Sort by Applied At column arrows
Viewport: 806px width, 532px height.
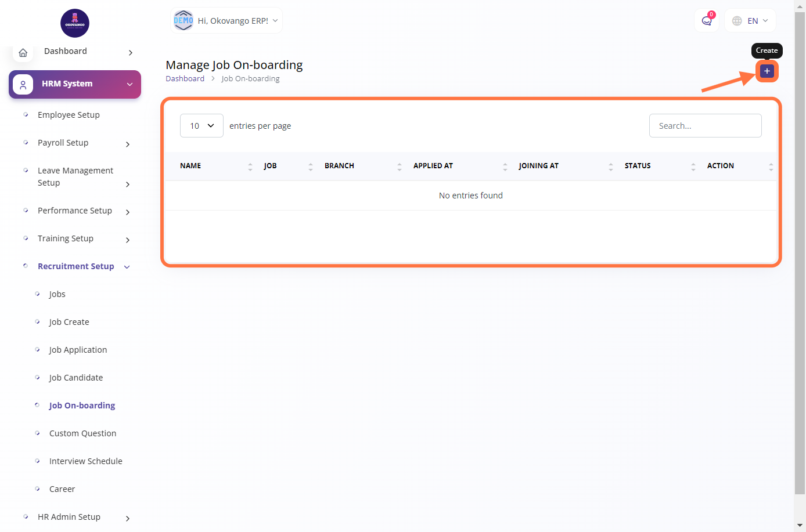point(505,167)
